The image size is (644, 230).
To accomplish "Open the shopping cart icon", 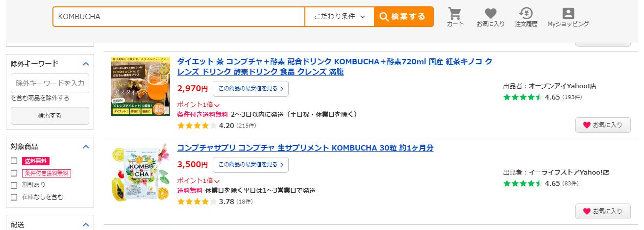I will click(x=455, y=17).
